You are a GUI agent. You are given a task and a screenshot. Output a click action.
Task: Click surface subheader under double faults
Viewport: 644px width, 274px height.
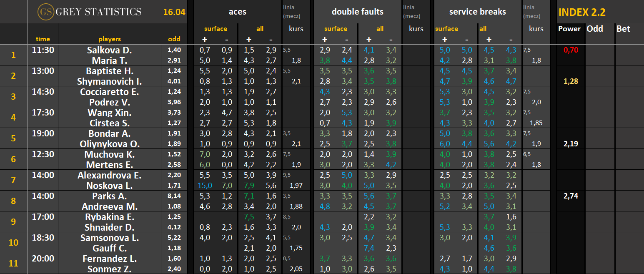(336, 29)
